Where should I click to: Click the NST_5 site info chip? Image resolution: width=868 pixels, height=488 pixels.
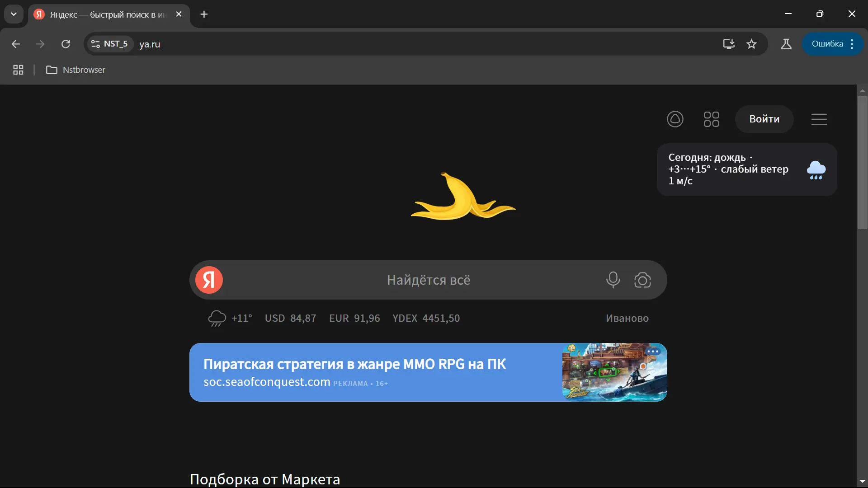[x=109, y=44]
